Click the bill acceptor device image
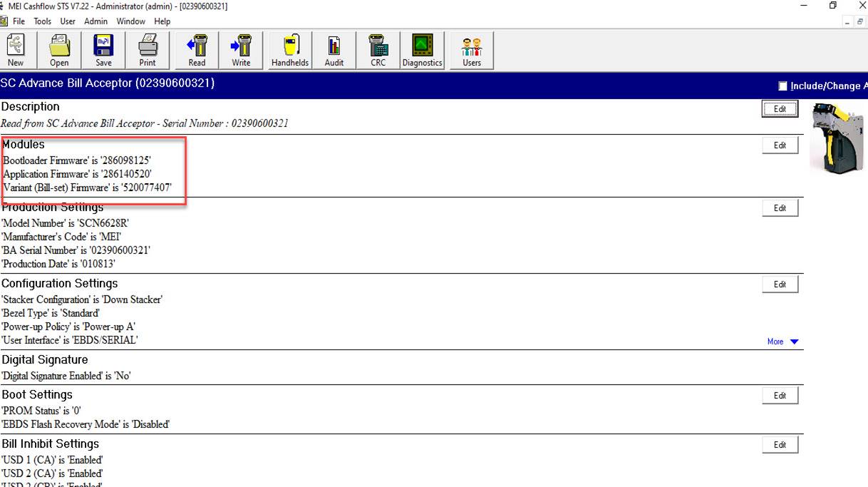 pos(839,138)
